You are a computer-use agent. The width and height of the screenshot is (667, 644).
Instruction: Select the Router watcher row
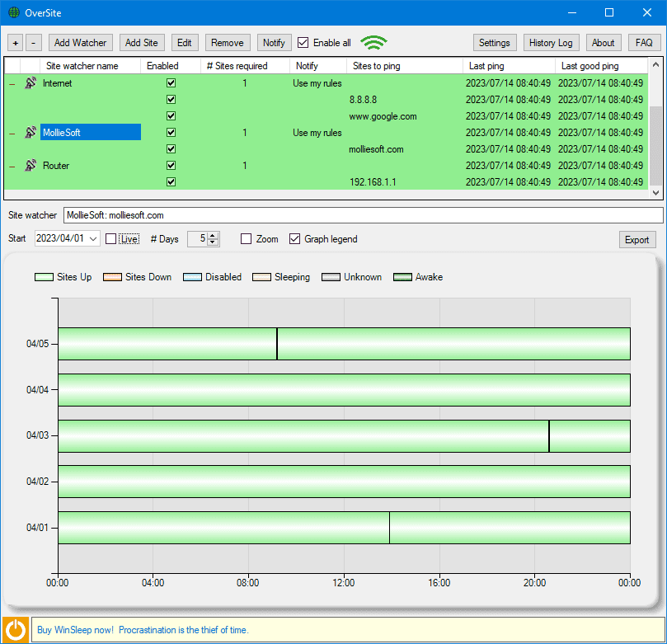pyautogui.click(x=326, y=165)
